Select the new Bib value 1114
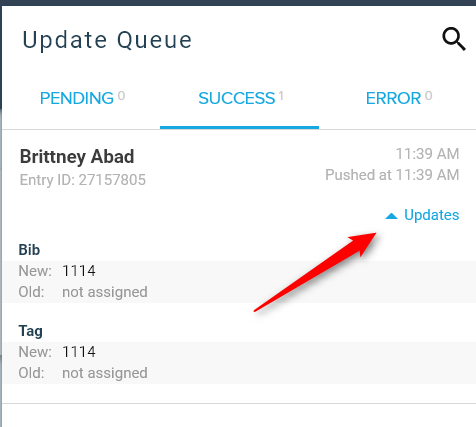 click(79, 271)
